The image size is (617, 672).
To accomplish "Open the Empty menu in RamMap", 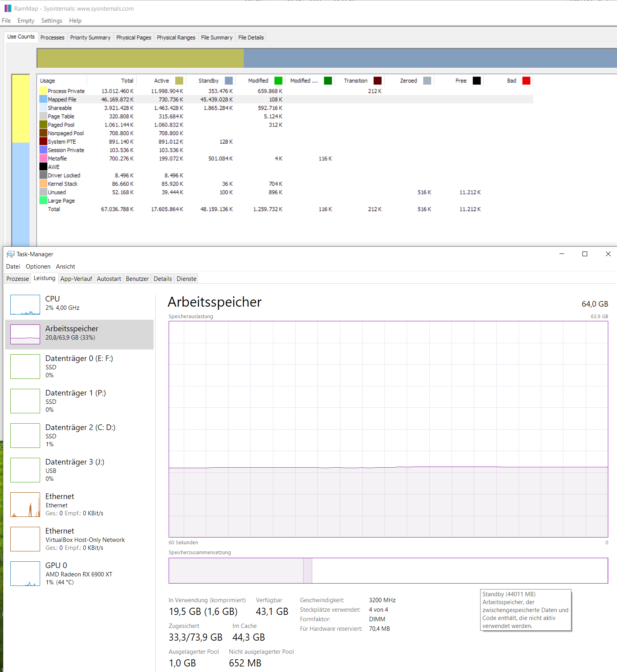I will [26, 21].
